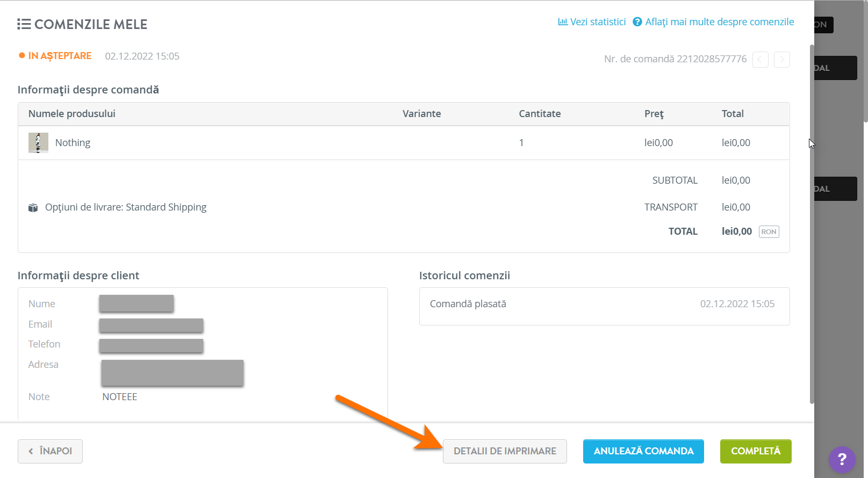
Task: Click the Cantitate column header
Action: point(540,114)
